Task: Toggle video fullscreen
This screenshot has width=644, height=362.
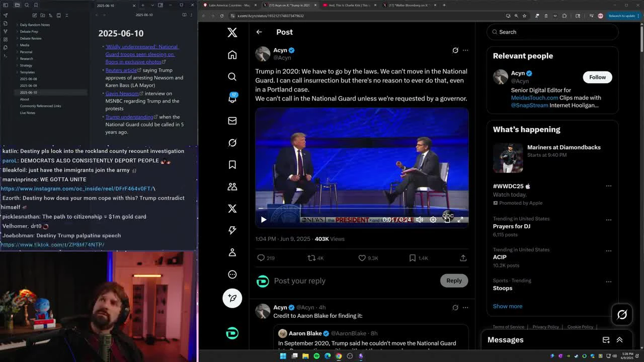Action: point(460,220)
